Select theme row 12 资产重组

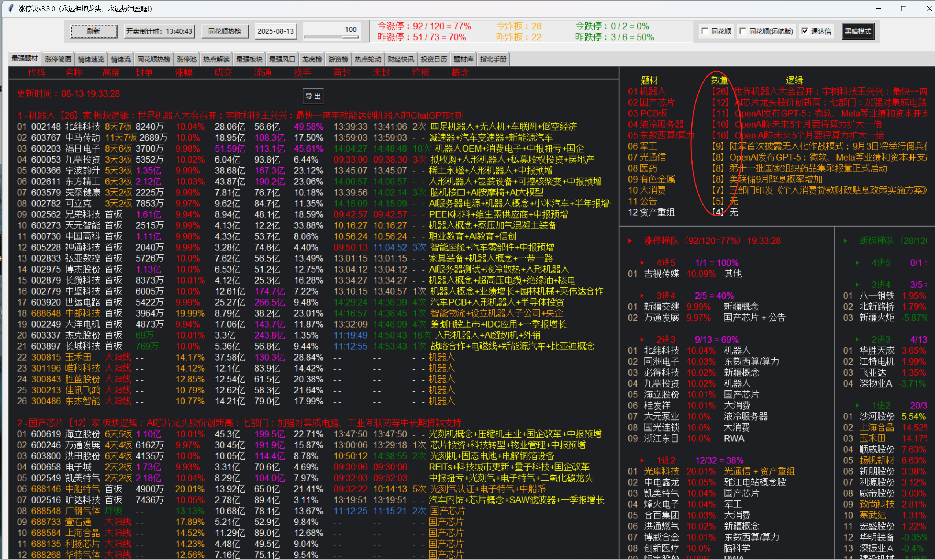683,212
